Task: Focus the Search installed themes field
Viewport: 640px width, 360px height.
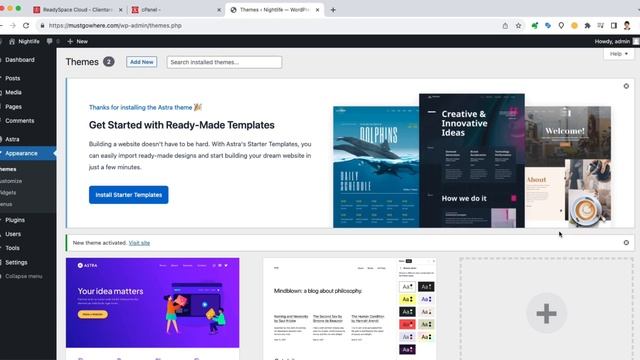Action: click(x=224, y=62)
